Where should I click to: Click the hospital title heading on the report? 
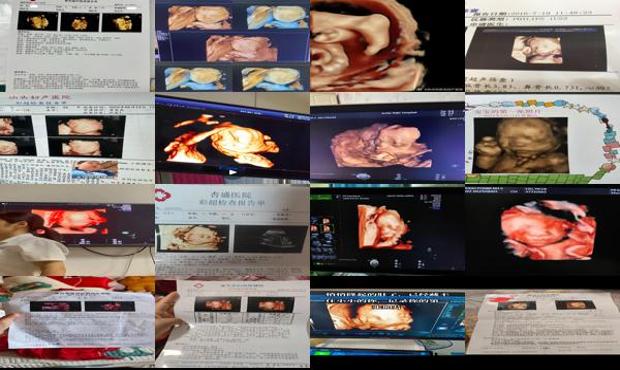(232, 199)
